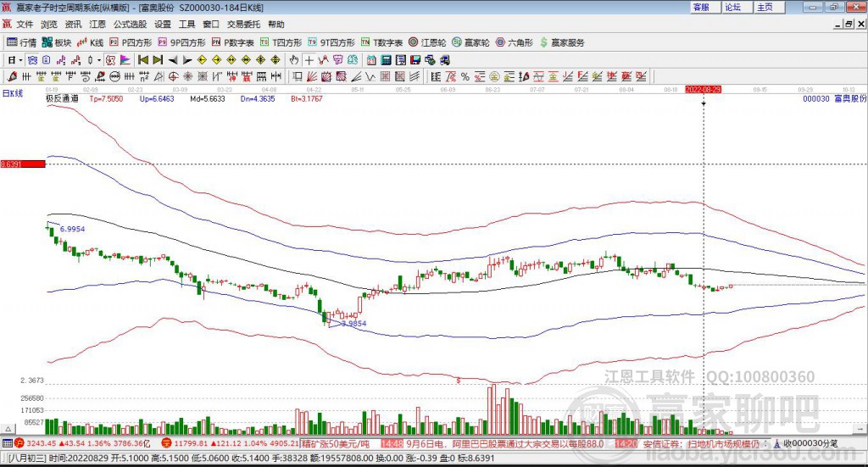The width and height of the screenshot is (868, 467).
Task: Jump to the last bar icon
Action: point(158,60)
